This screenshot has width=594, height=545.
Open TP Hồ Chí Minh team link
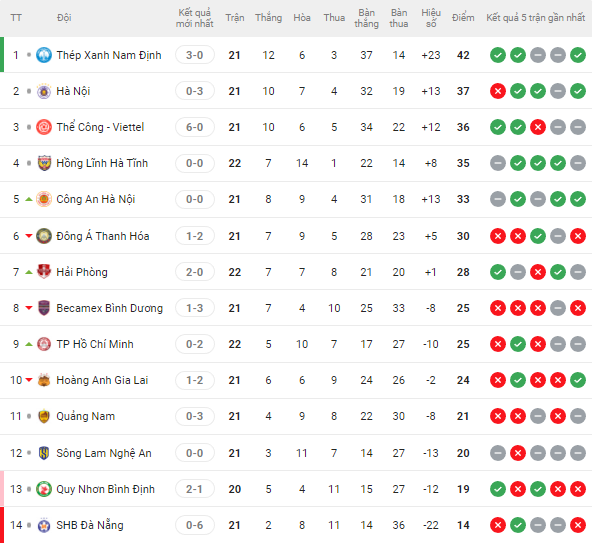pos(95,344)
